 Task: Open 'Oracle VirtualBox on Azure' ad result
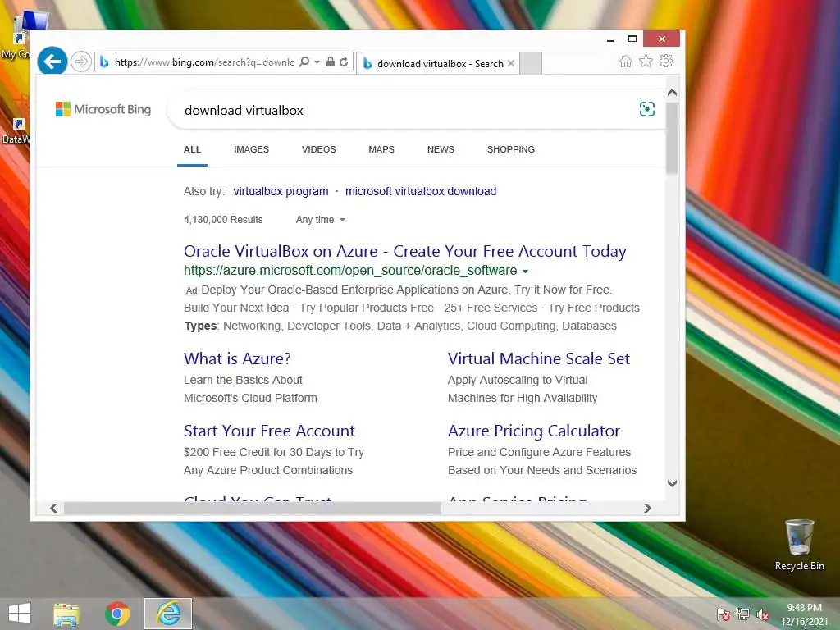(x=405, y=251)
